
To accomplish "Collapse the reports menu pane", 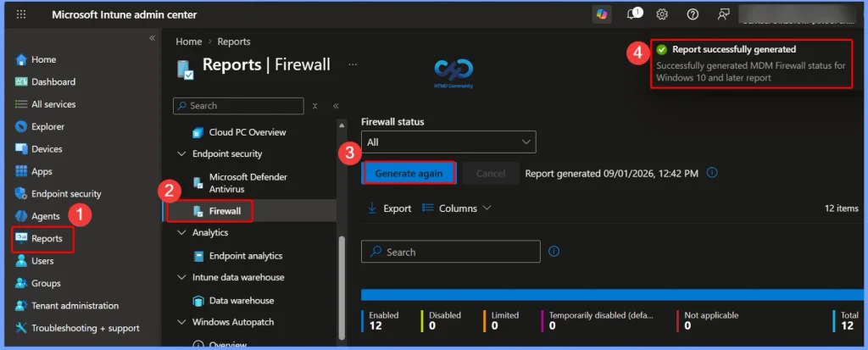I will tap(336, 106).
